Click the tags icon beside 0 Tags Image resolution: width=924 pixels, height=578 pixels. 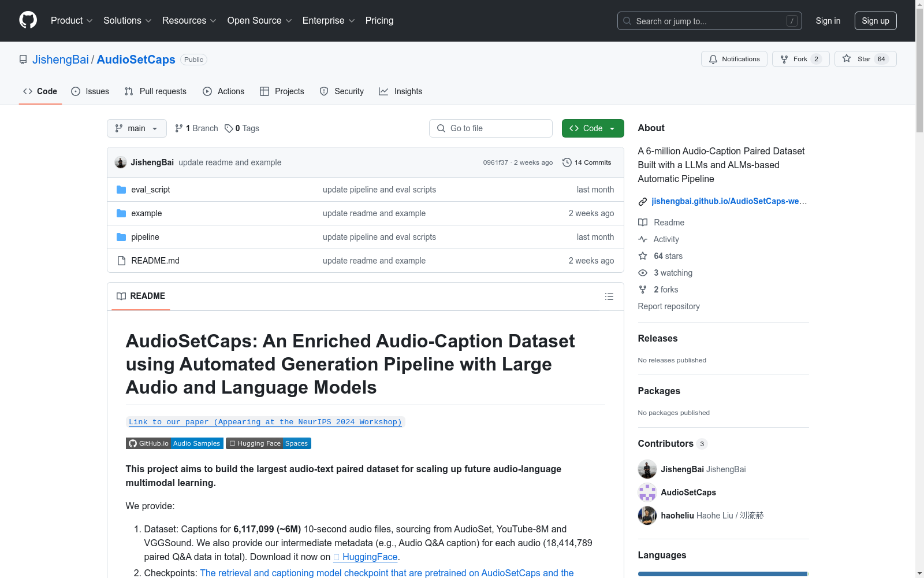point(229,128)
